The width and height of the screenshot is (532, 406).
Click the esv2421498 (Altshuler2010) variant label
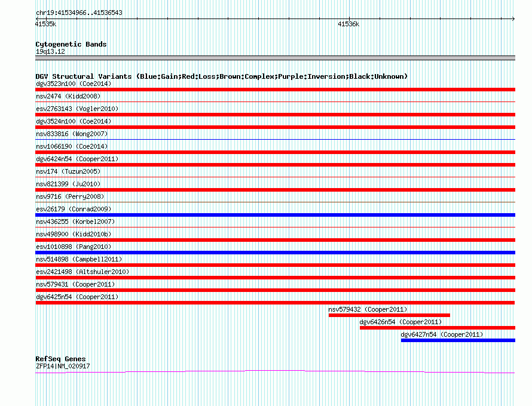point(82,272)
